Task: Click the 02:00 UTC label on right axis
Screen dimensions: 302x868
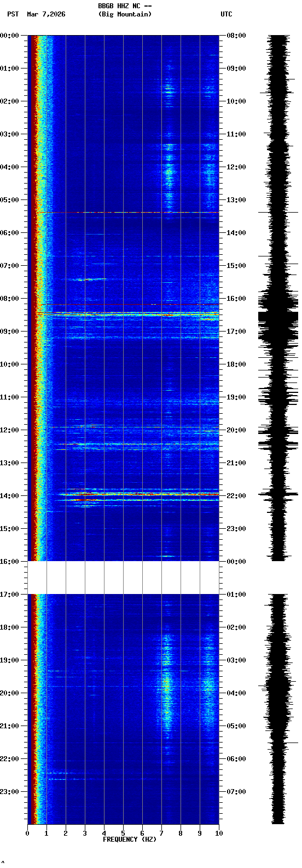Action: pos(236,627)
